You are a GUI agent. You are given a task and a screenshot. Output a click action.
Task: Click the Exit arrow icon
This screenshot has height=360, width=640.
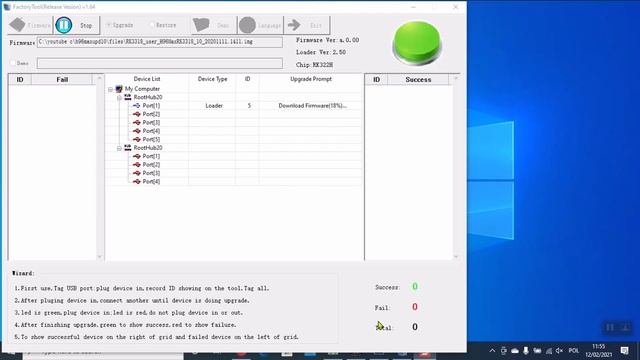point(294,25)
